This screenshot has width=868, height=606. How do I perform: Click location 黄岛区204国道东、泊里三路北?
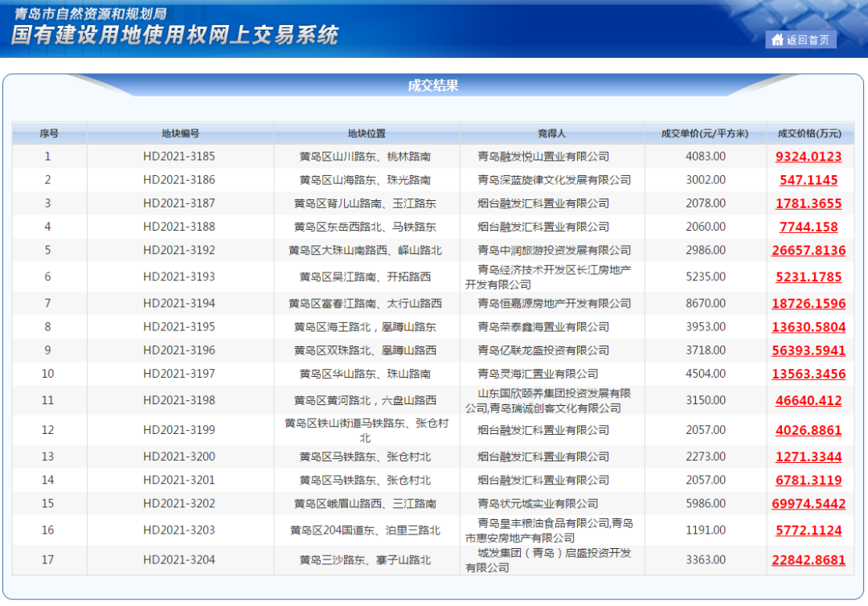pyautogui.click(x=366, y=530)
